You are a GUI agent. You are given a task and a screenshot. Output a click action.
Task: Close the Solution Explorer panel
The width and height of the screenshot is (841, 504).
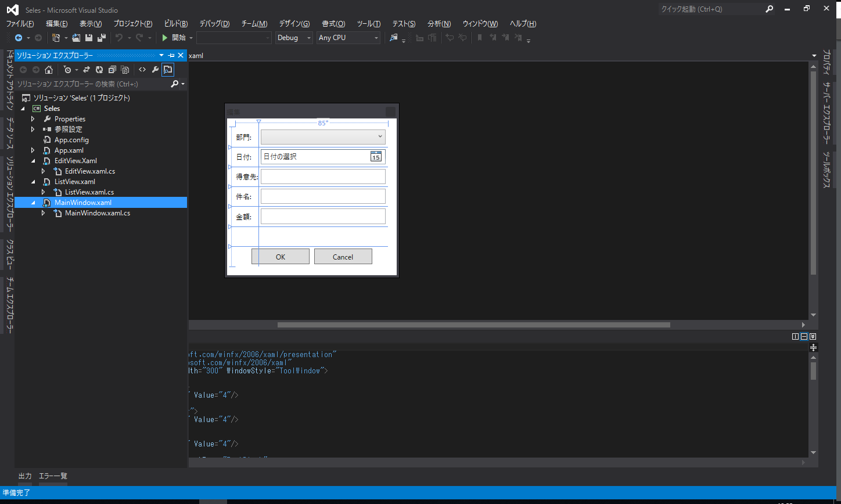pyautogui.click(x=181, y=55)
